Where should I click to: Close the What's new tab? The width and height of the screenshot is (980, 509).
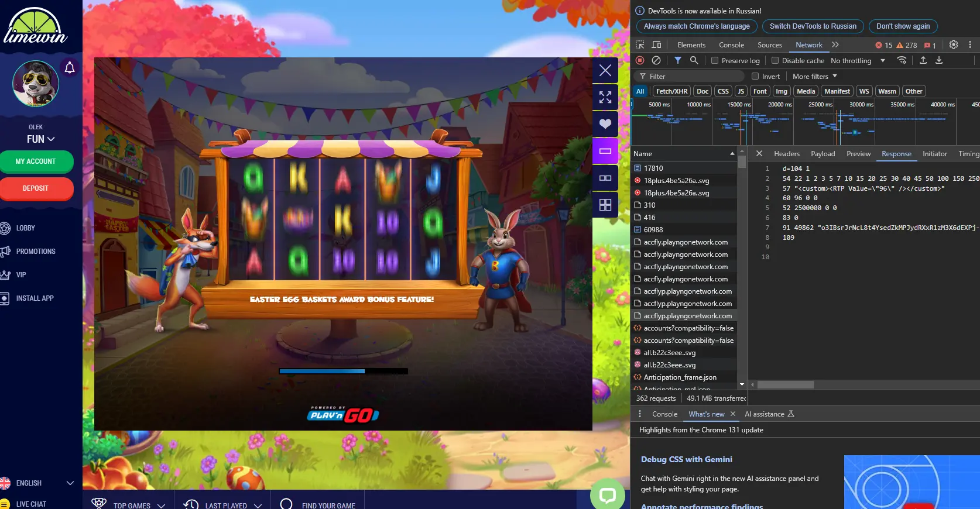point(732,414)
